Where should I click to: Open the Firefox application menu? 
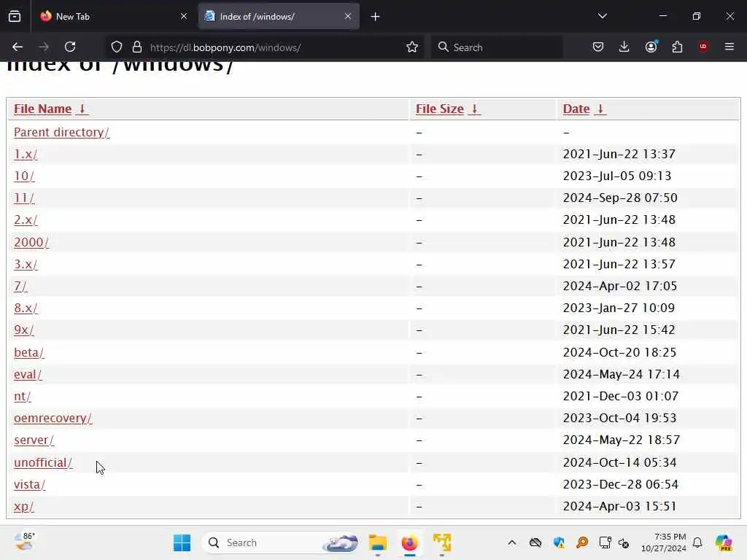(729, 47)
